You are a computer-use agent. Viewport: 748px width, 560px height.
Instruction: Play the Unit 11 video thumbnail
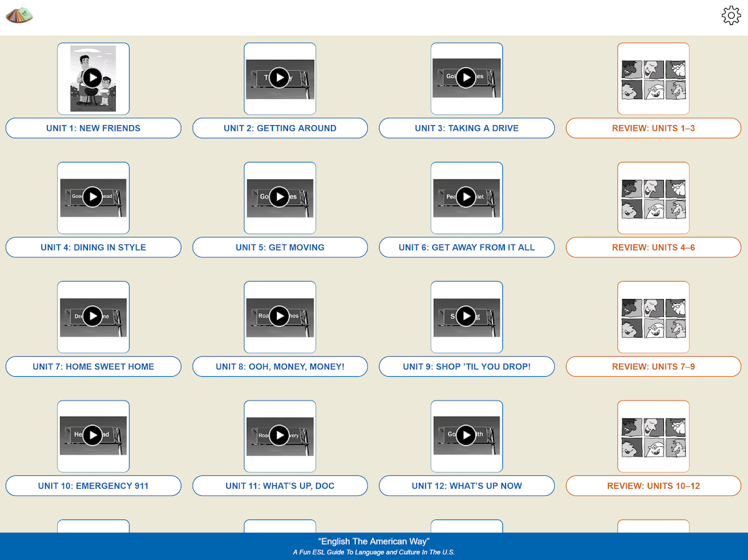[279, 435]
